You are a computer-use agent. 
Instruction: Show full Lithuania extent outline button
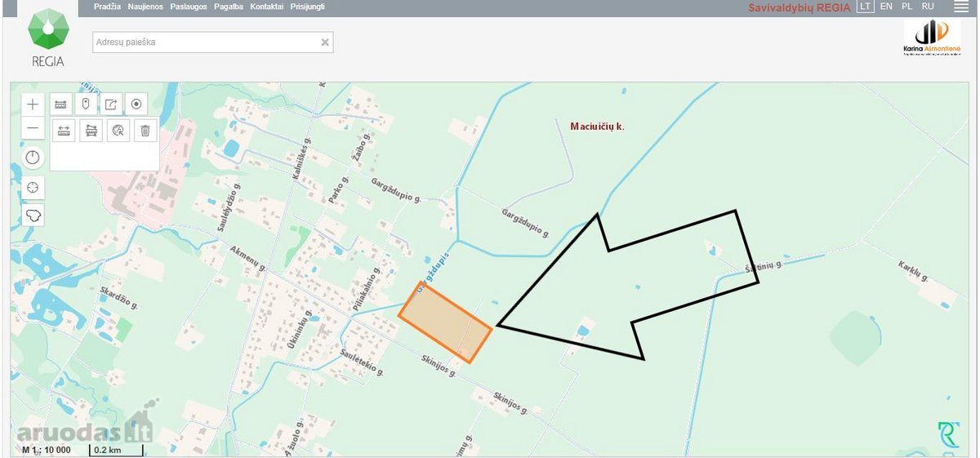point(33,216)
